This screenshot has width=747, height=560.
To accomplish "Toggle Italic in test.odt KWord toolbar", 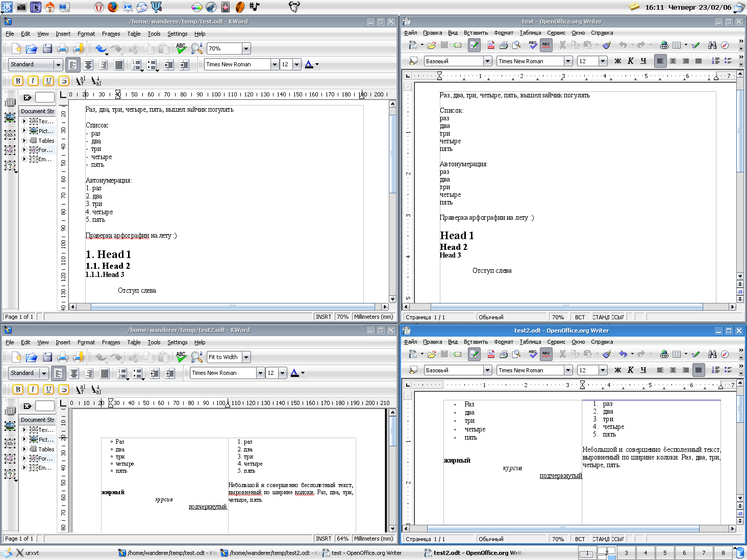I will pos(33,81).
